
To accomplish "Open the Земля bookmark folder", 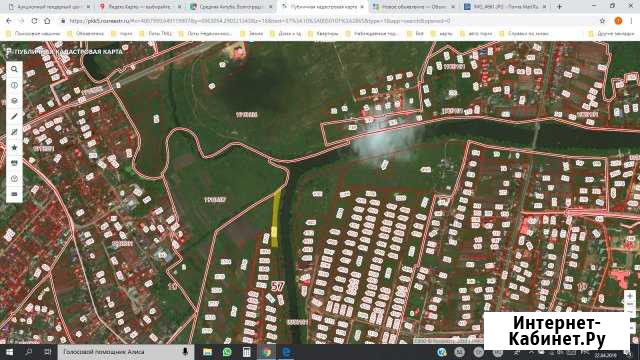I will pyautogui.click(x=252, y=34).
